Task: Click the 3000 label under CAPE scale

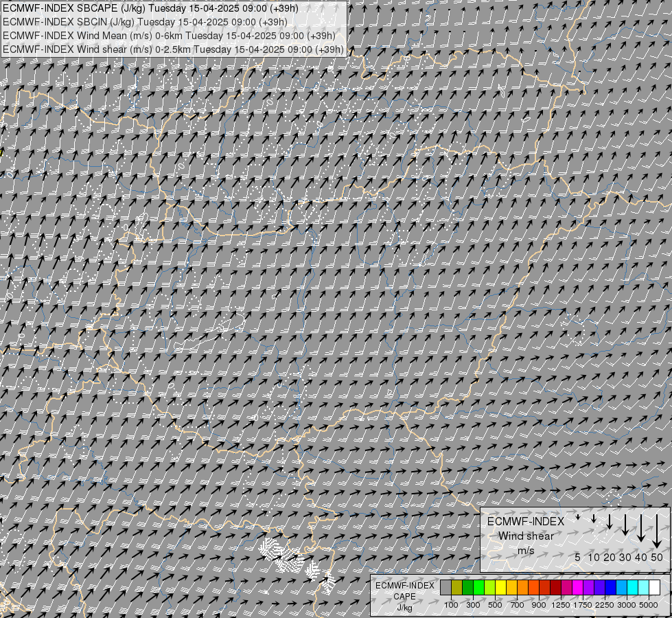Action: 627,605
